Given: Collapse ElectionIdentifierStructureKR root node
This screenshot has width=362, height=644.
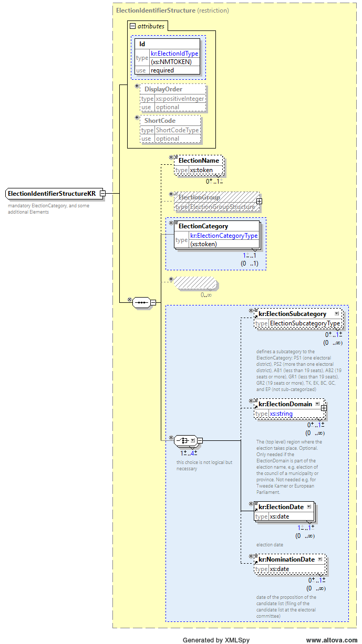Looking at the screenshot, I should coord(103,194).
